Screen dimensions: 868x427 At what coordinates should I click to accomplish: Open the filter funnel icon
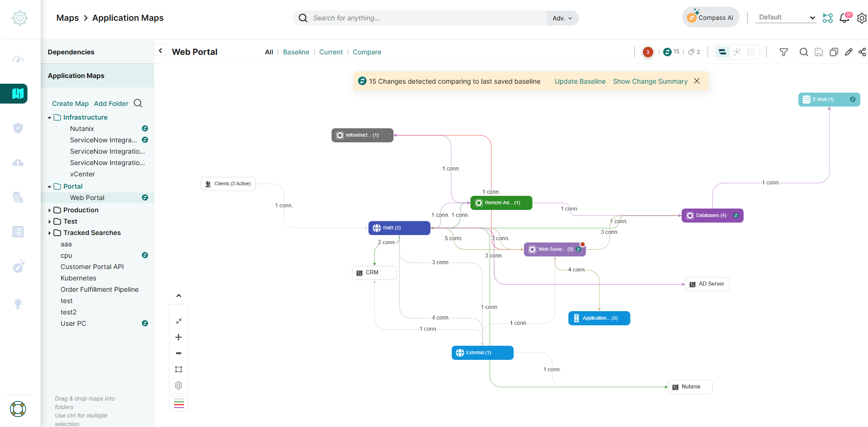click(x=784, y=52)
